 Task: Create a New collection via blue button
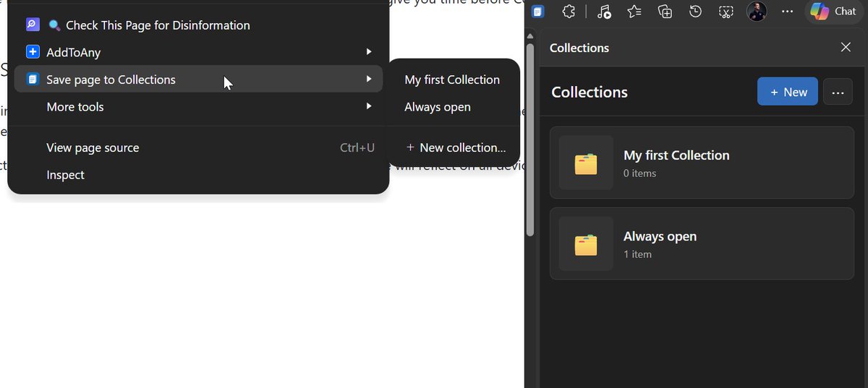point(788,92)
